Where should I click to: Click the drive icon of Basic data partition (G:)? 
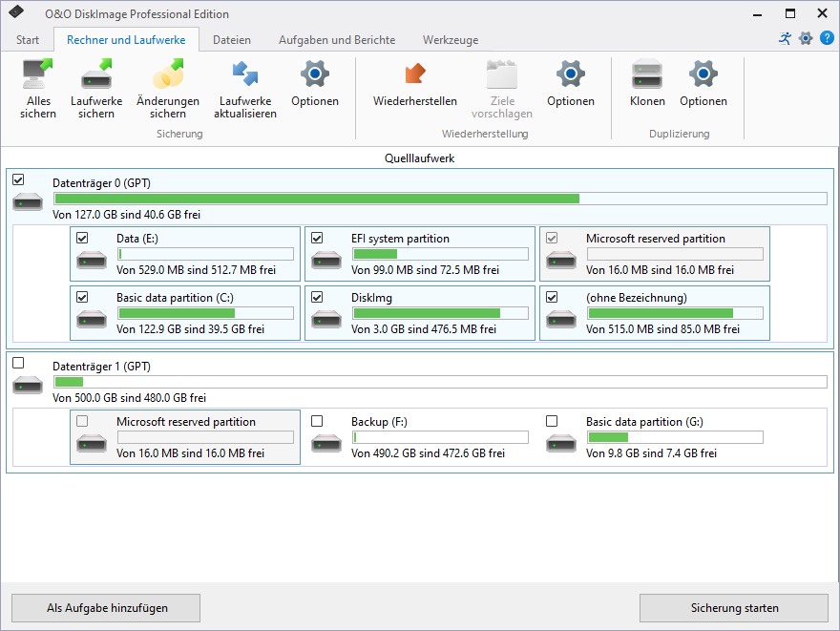[561, 444]
